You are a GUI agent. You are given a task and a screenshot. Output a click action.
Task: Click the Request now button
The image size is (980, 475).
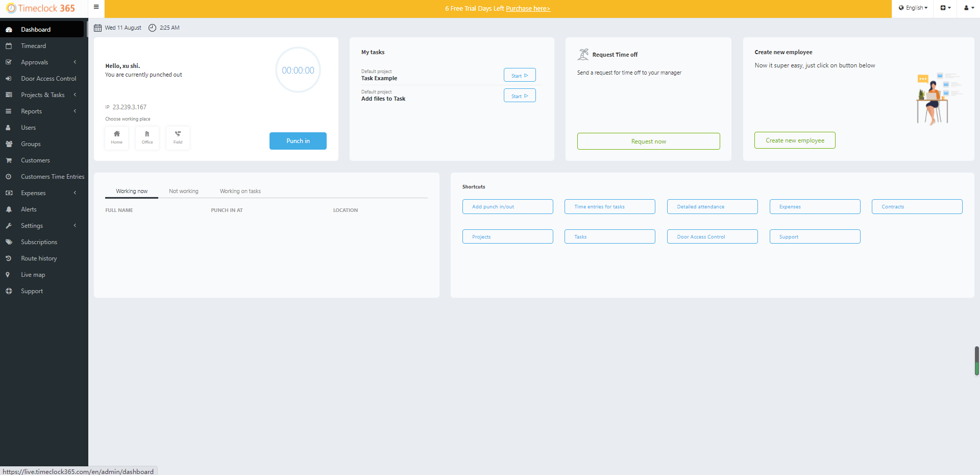pos(648,141)
